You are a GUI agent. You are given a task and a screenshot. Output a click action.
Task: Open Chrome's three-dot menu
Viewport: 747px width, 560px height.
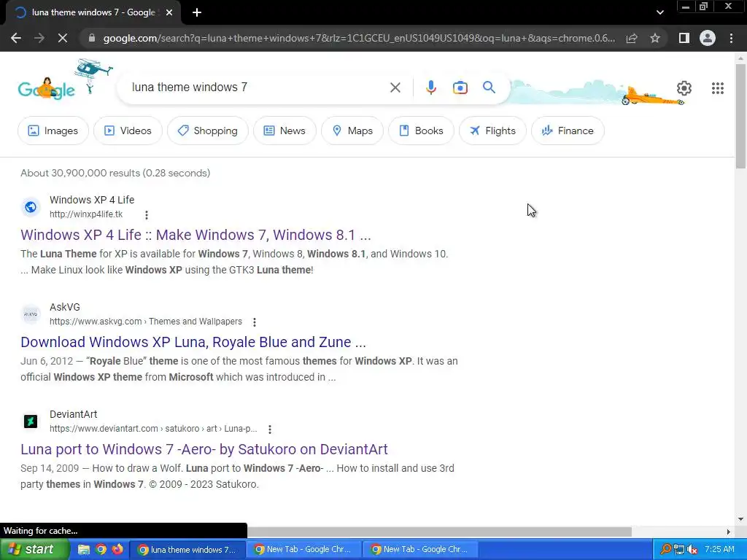731,38
